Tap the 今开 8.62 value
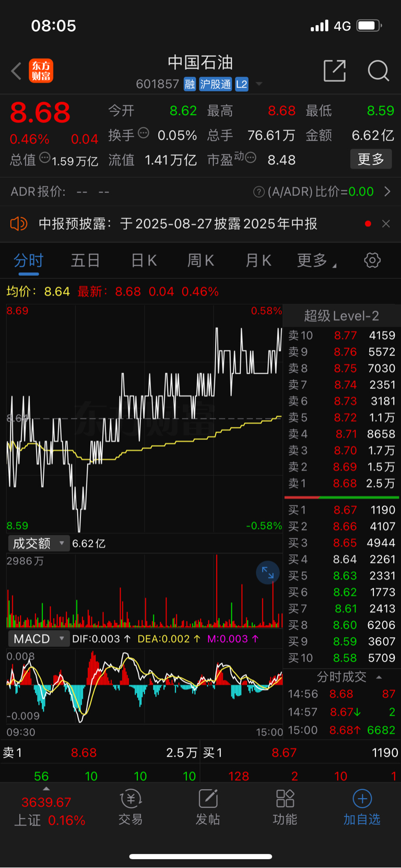Image resolution: width=401 pixels, height=868 pixels. 183,111
